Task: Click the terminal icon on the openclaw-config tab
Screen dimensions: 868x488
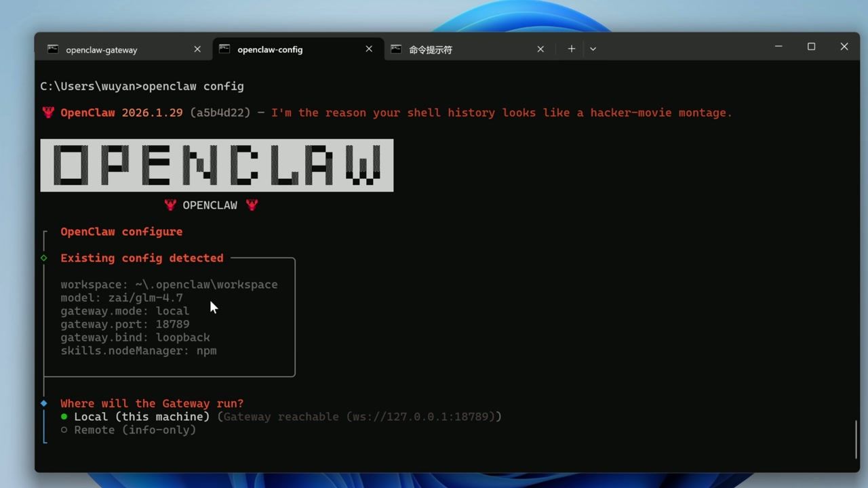Action: (x=224, y=49)
